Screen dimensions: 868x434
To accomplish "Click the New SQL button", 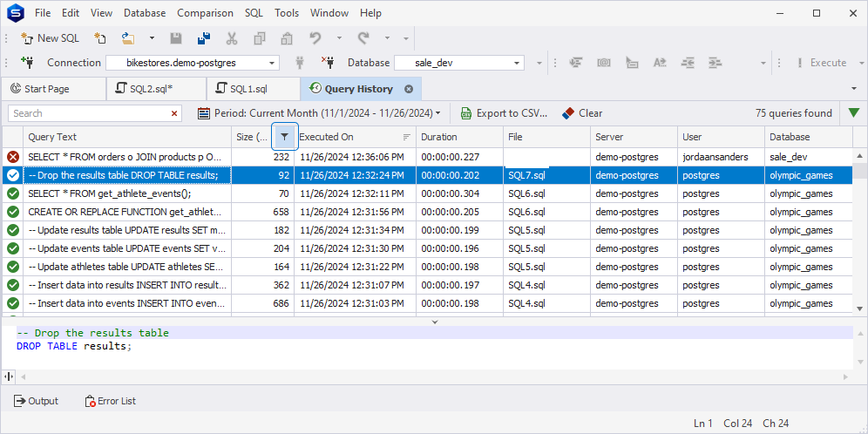I will pyautogui.click(x=50, y=38).
